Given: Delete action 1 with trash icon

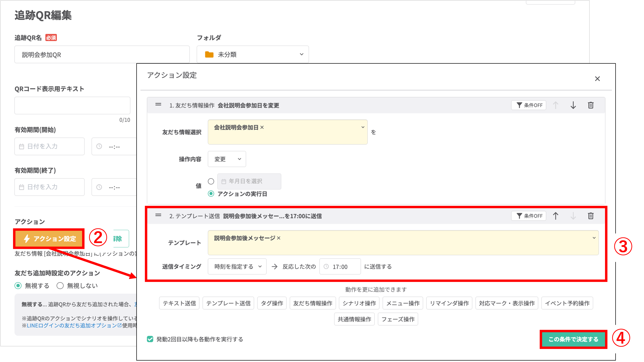Looking at the screenshot, I should tap(590, 105).
